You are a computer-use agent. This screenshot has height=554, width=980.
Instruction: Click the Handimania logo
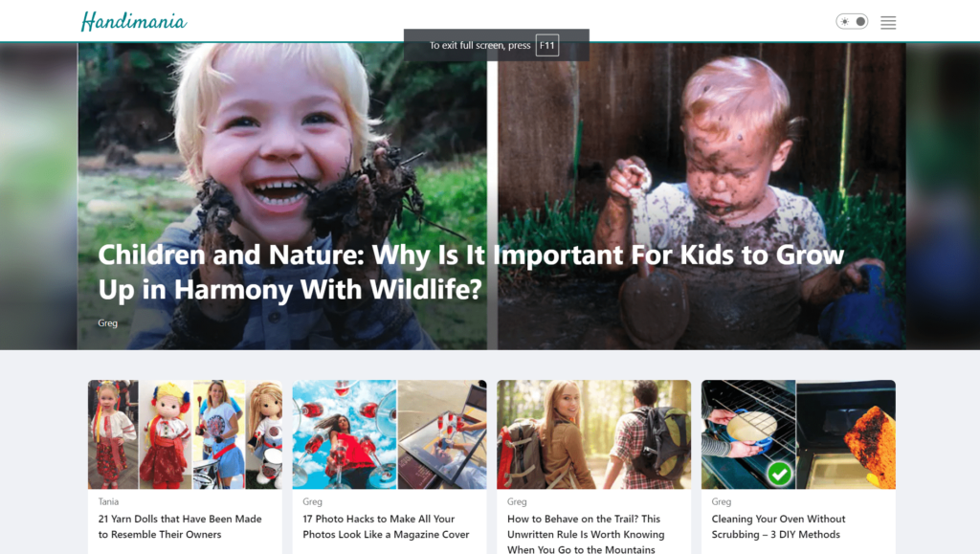134,21
